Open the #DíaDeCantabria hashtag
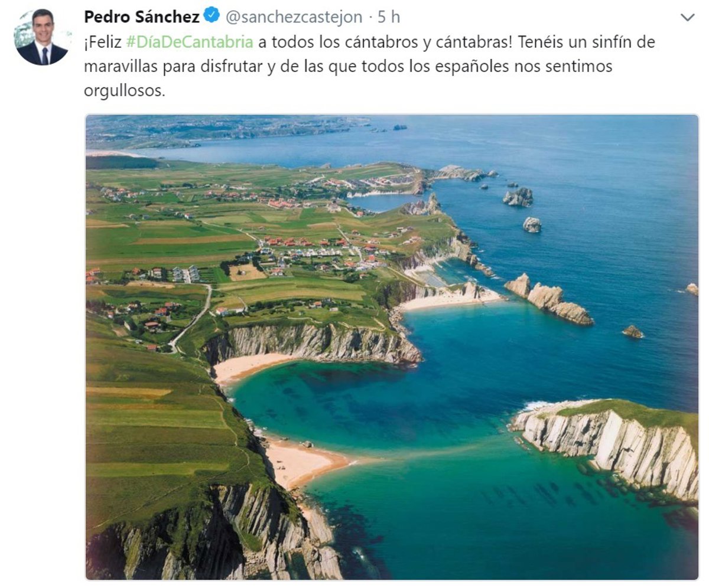The height and width of the screenshot is (588, 709). [190, 43]
